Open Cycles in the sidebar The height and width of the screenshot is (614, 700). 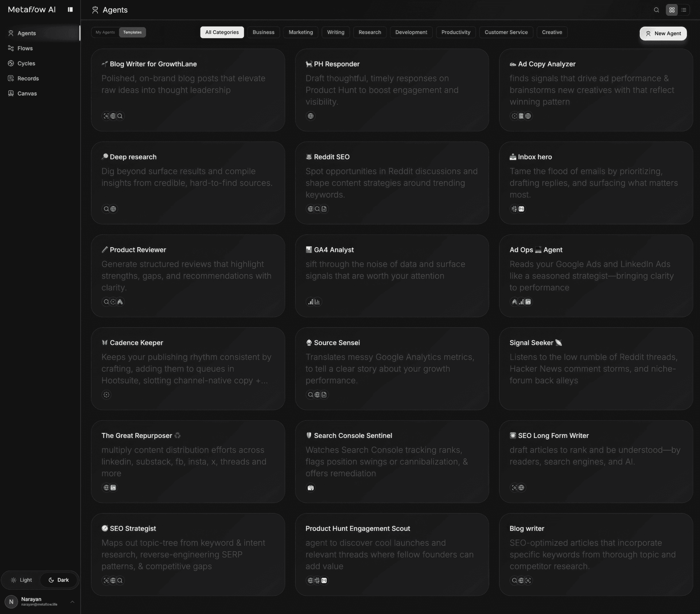click(40, 63)
